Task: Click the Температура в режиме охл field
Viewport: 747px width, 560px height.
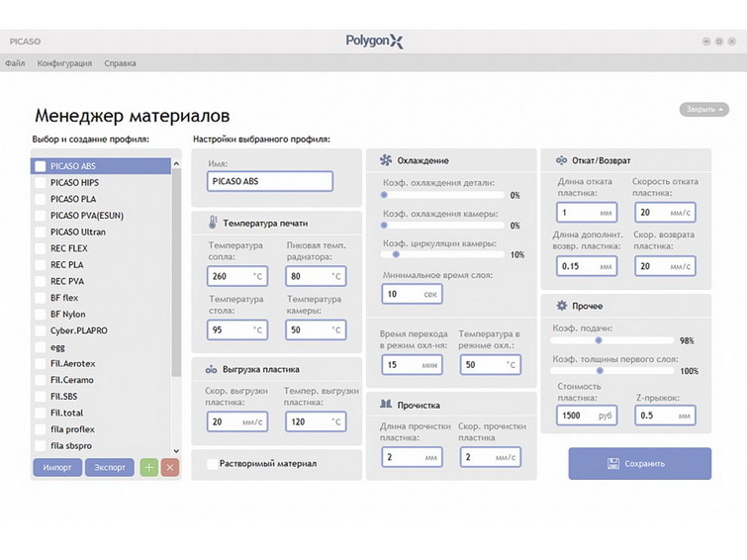Action: click(x=490, y=365)
